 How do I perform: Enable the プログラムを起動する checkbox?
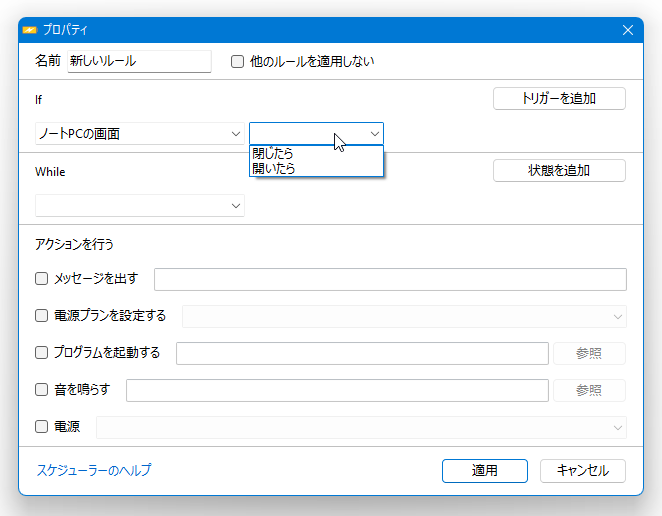pos(41,353)
